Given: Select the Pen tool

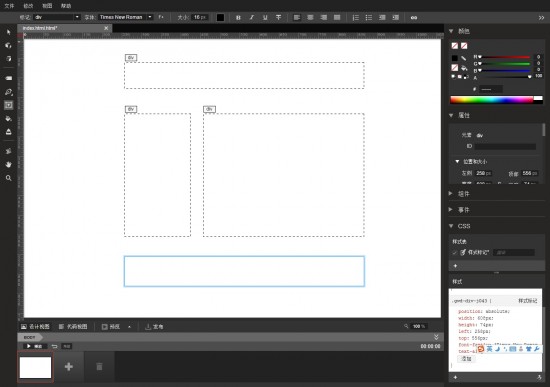Looking at the screenshot, I should click(x=9, y=92).
